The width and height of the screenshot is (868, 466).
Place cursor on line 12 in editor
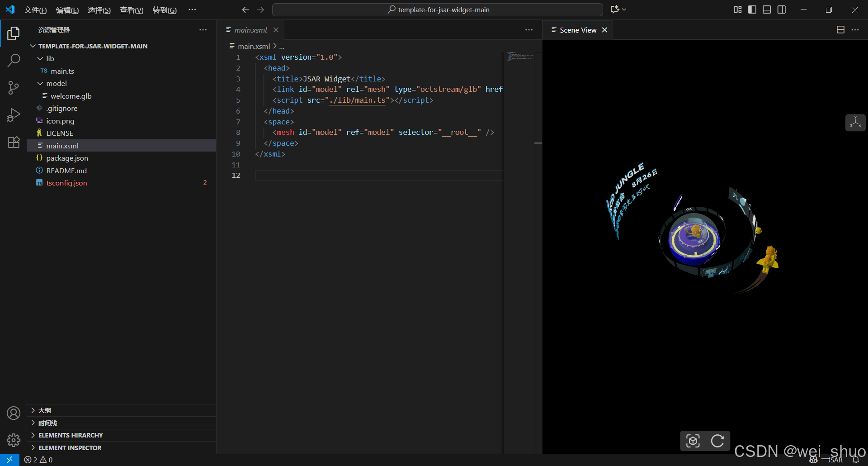point(379,176)
